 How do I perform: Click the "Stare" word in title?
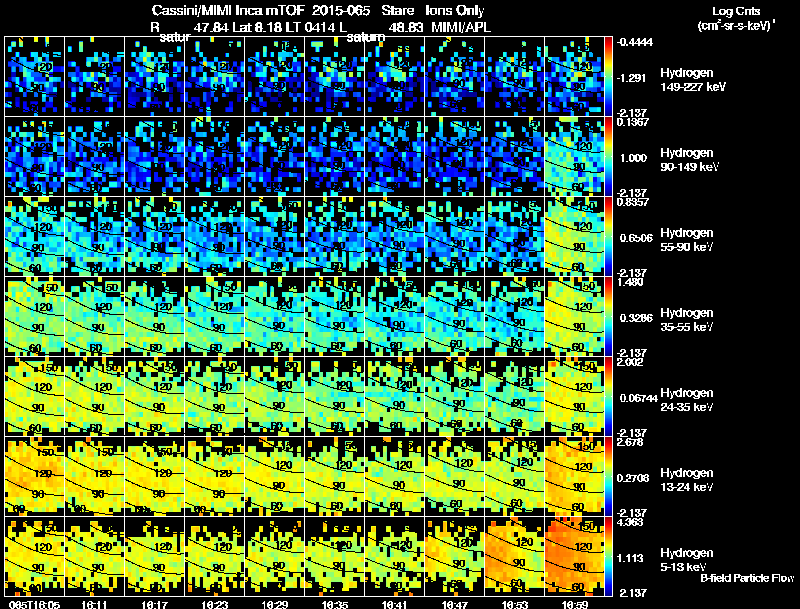click(x=397, y=11)
